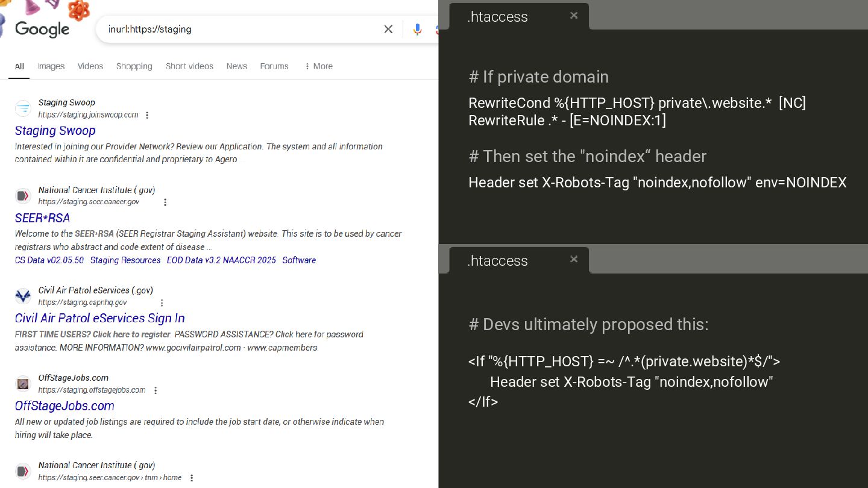Click the https://staging.capnhq.gov URL text

point(83,303)
